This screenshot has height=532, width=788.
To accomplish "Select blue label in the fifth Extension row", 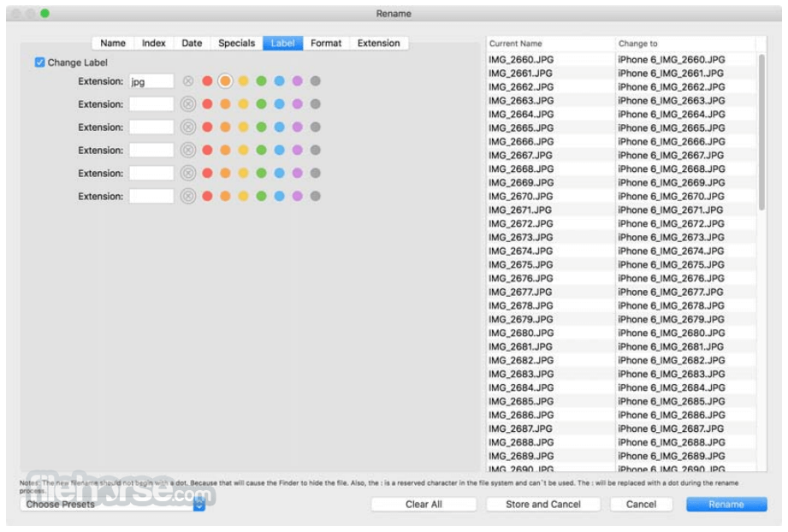I will pyautogui.click(x=280, y=174).
